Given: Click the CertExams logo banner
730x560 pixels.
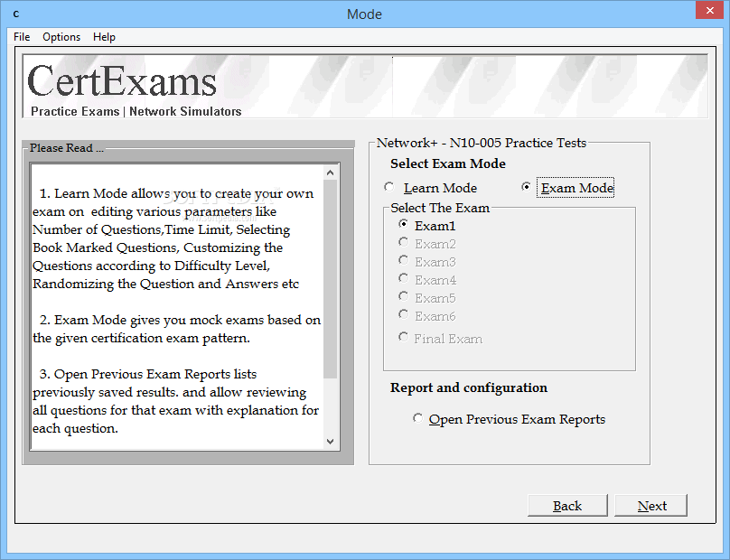Looking at the screenshot, I should [365, 86].
